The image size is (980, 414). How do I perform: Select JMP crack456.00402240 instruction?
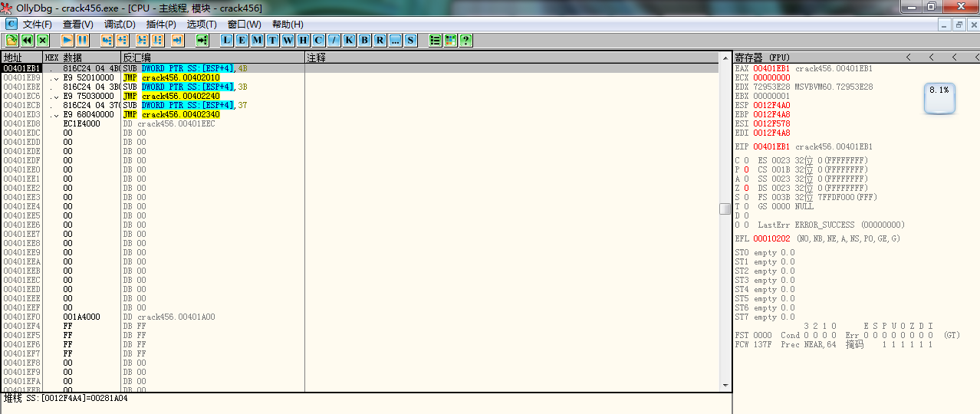click(x=172, y=96)
